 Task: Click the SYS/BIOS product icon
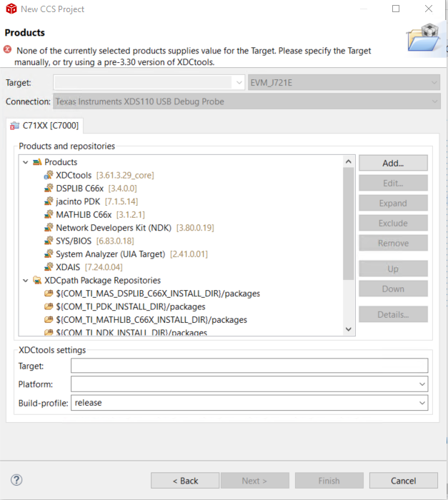pos(49,241)
